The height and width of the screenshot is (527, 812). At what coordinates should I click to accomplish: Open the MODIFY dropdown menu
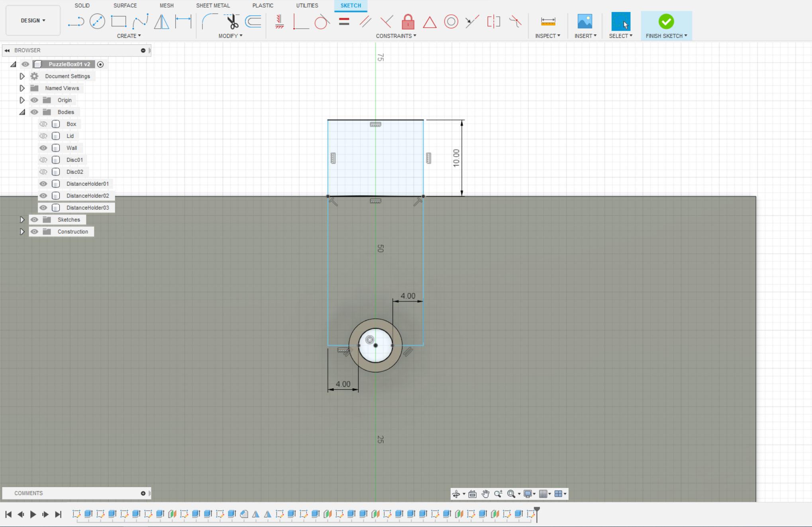[231, 35]
